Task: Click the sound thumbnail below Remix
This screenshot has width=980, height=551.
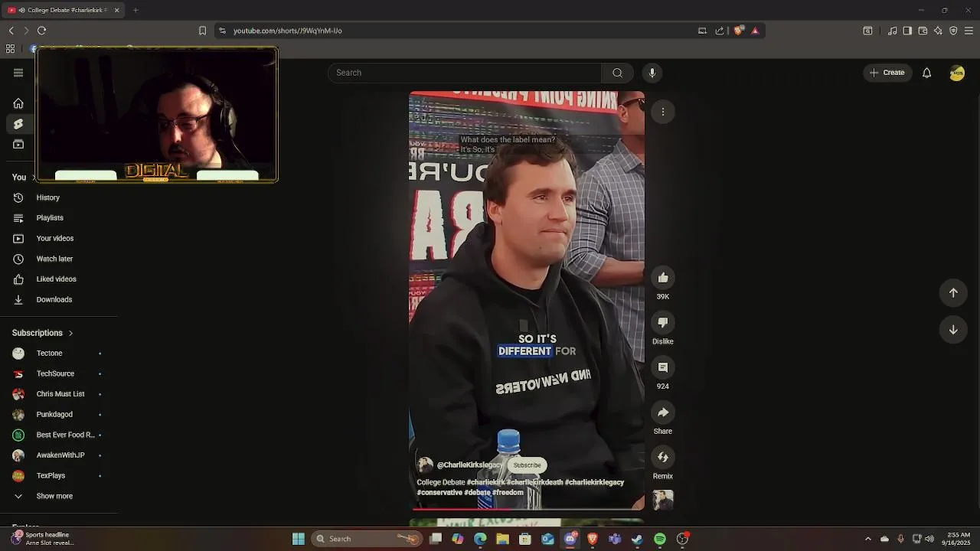Action: click(x=663, y=500)
